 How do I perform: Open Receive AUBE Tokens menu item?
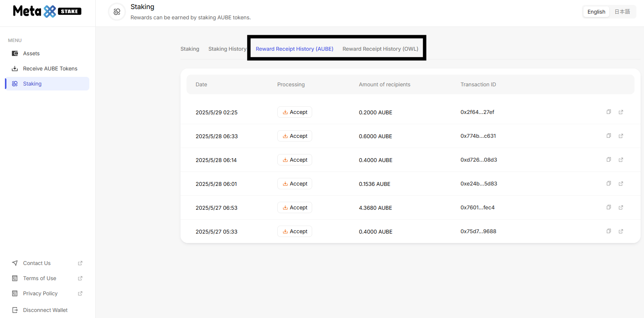tap(50, 69)
